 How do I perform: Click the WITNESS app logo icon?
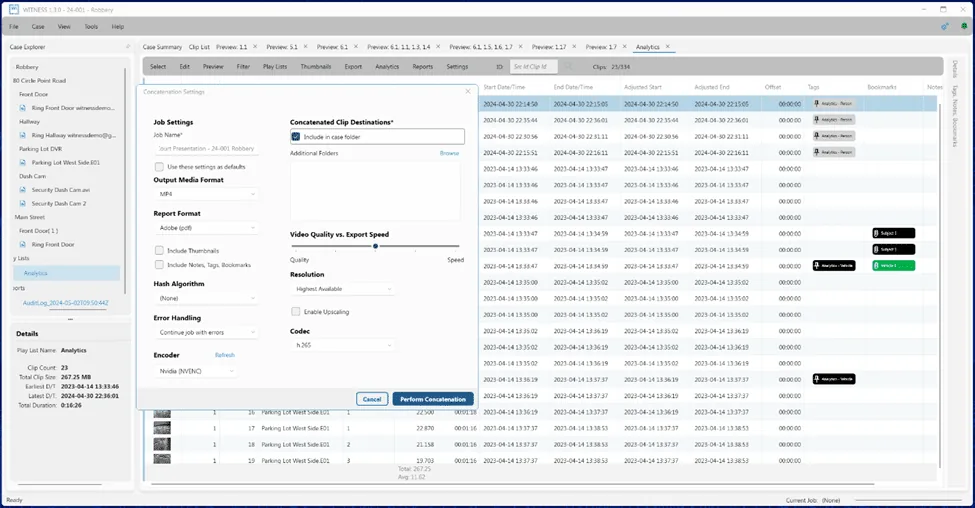[14, 9]
